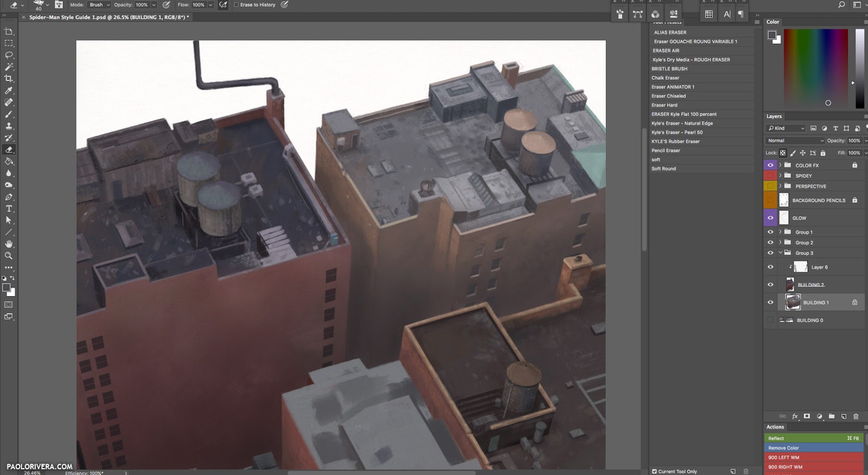Open the Brushes panel icon
The width and height of the screenshot is (868, 475).
[x=620, y=14]
